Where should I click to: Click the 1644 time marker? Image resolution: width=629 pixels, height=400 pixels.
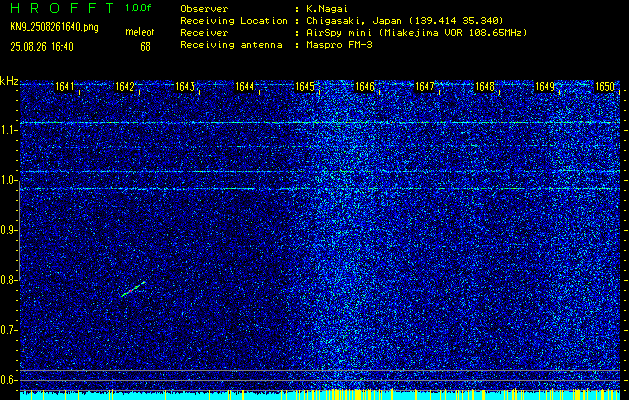244,87
